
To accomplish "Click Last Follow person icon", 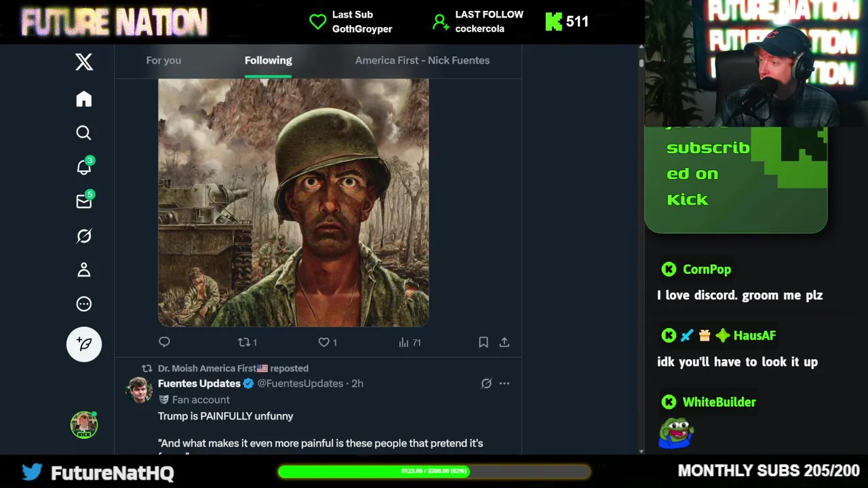I will [x=441, y=22].
